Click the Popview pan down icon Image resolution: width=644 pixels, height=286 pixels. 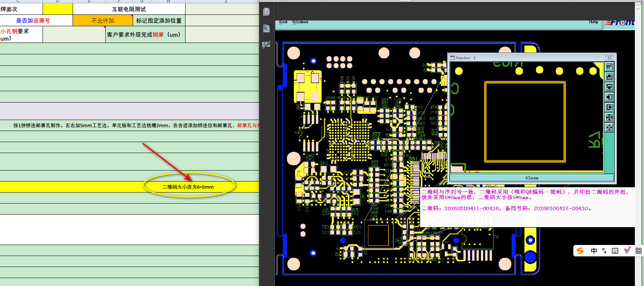(x=609, y=87)
